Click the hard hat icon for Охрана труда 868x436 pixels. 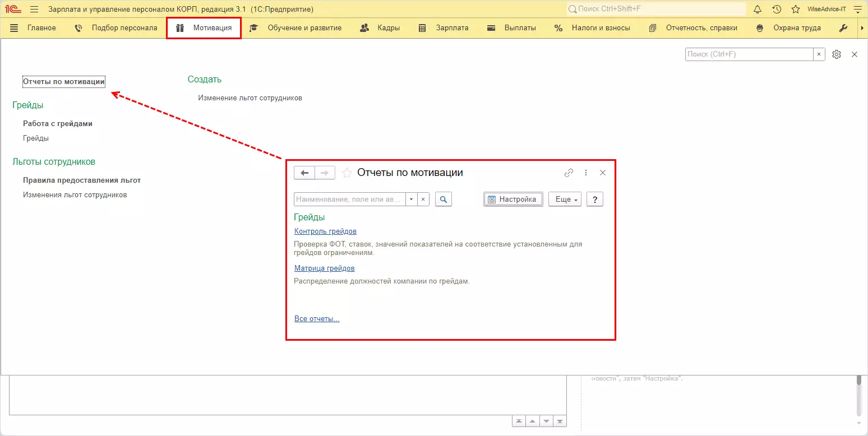coord(760,28)
